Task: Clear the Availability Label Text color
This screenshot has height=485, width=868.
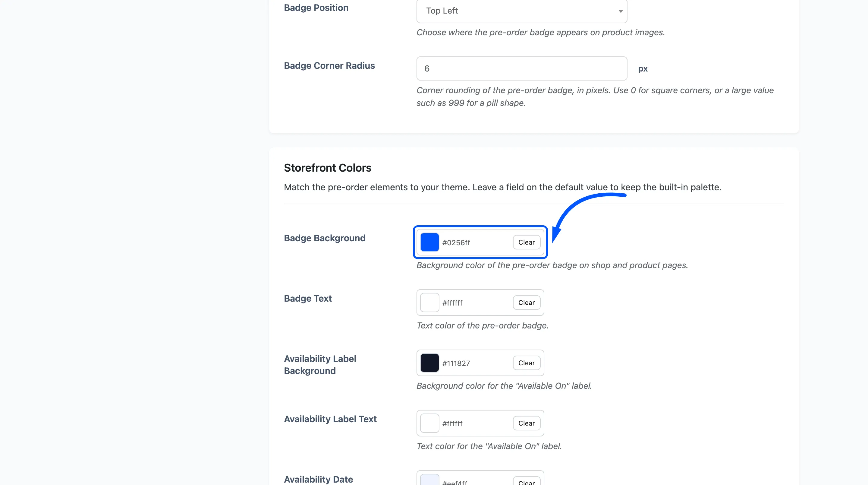Action: coord(526,423)
